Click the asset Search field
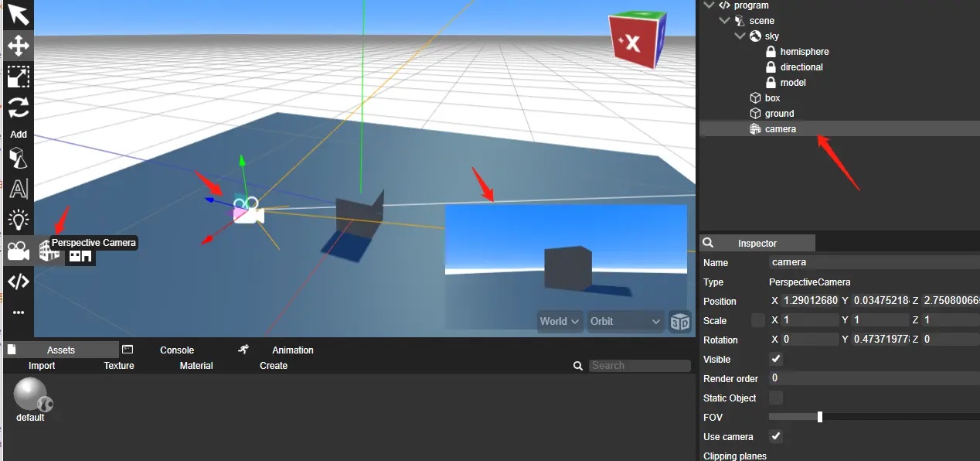 pyautogui.click(x=639, y=366)
